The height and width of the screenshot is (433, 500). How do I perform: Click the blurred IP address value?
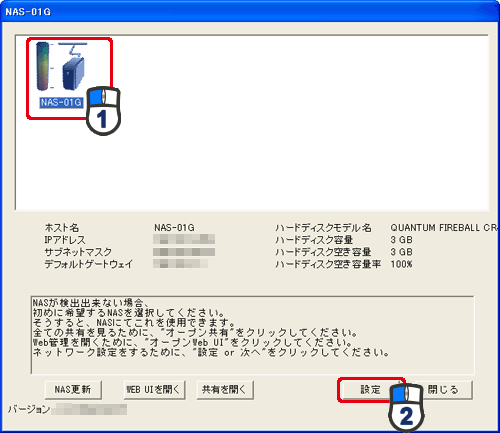click(x=184, y=239)
